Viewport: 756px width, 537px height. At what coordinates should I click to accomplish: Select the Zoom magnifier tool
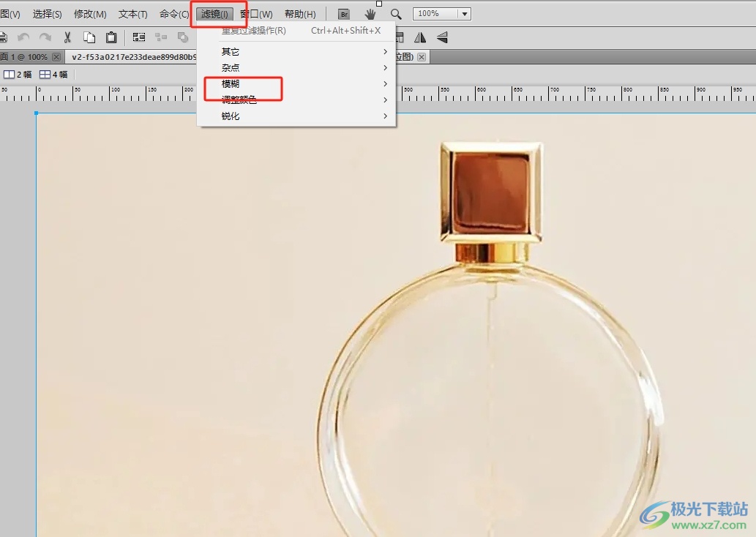[x=396, y=14]
